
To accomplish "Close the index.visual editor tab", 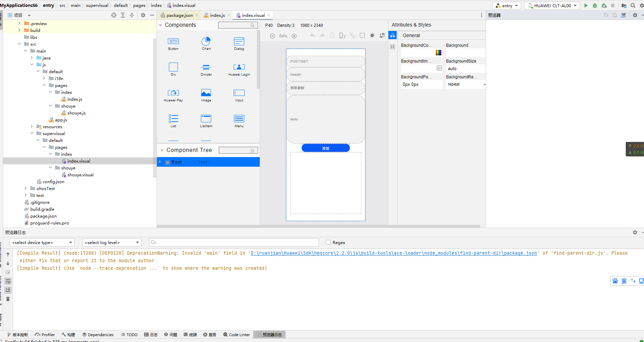I will [x=269, y=15].
